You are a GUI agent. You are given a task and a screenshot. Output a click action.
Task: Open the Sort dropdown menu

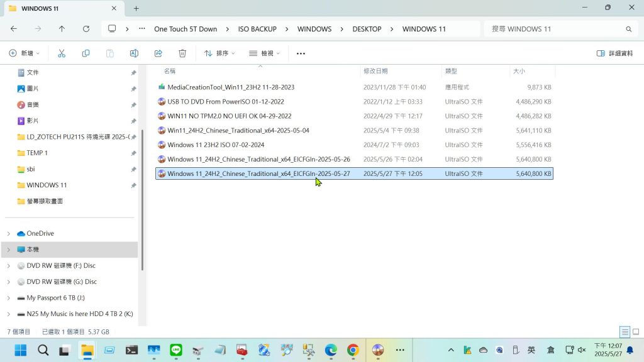[219, 53]
